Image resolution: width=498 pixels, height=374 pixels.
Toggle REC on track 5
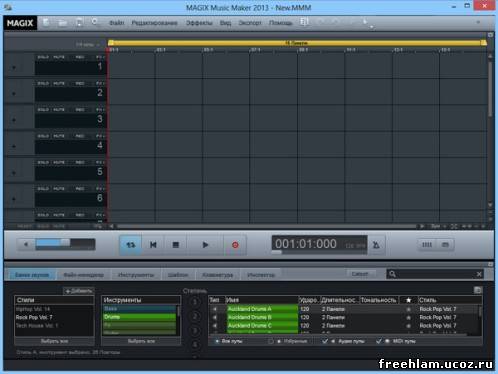[x=80, y=163]
